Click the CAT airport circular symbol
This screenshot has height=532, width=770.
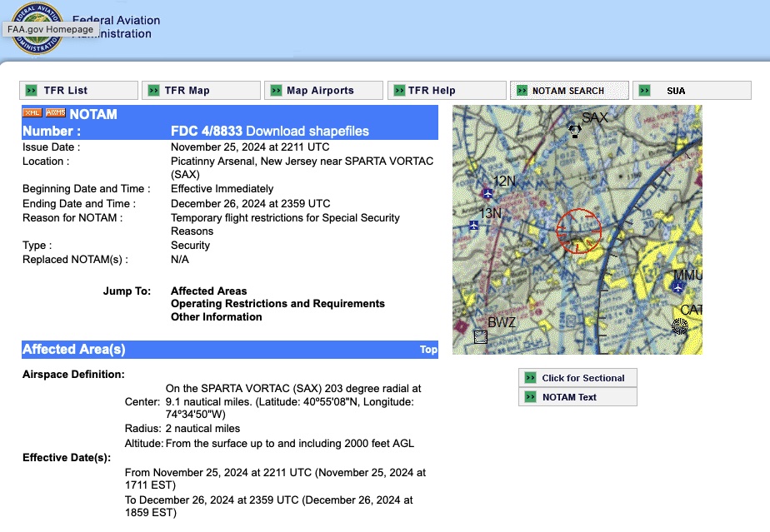point(680,326)
